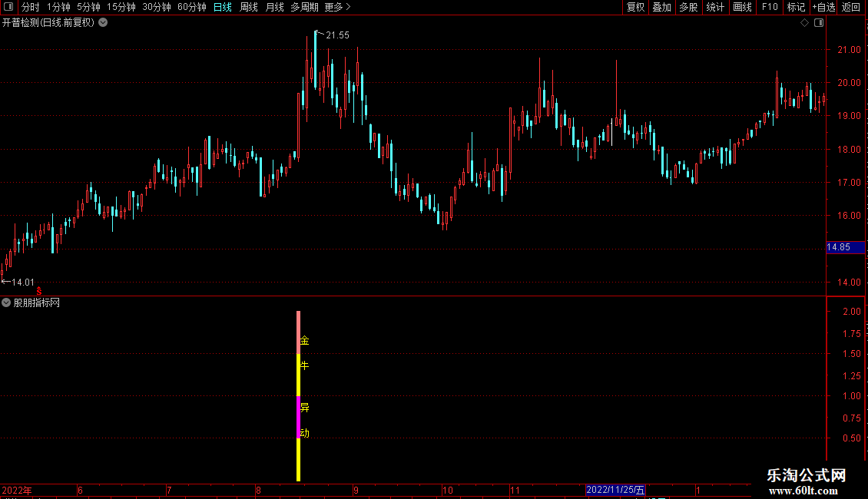This screenshot has height=499, width=868.
Task: Add stock with +自选 button
Action: click(823, 7)
